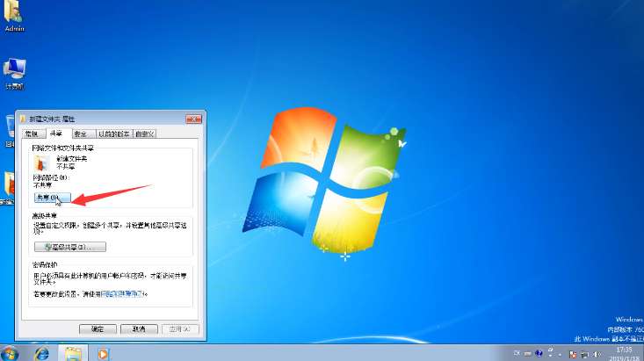Click the 确定 (OK) button
Screen dimensions: 644x361
point(98,329)
